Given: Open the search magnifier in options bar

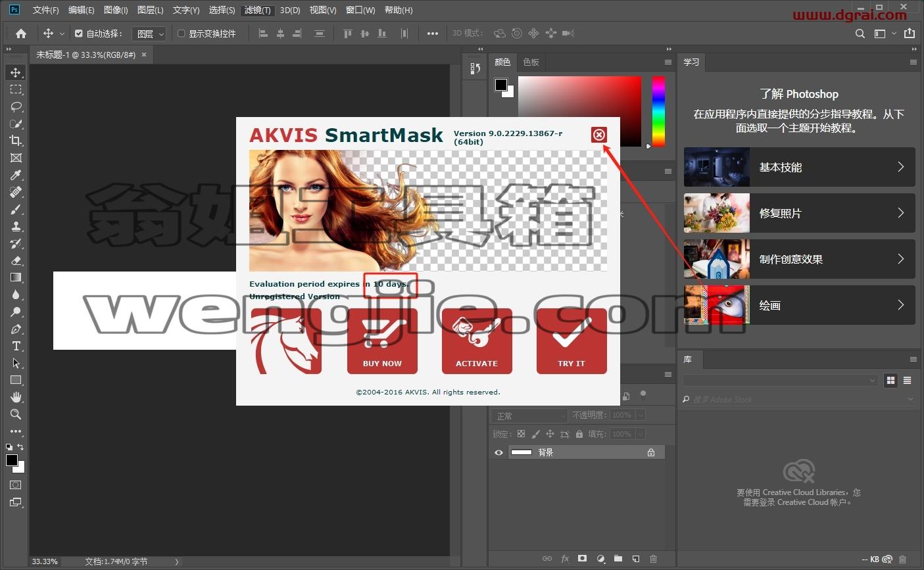Looking at the screenshot, I should [x=860, y=34].
